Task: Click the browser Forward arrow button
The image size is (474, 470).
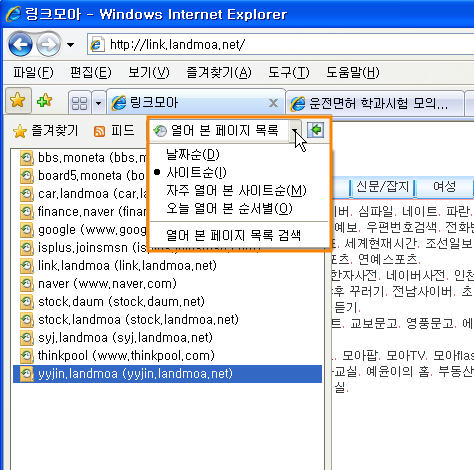Action: [48, 44]
